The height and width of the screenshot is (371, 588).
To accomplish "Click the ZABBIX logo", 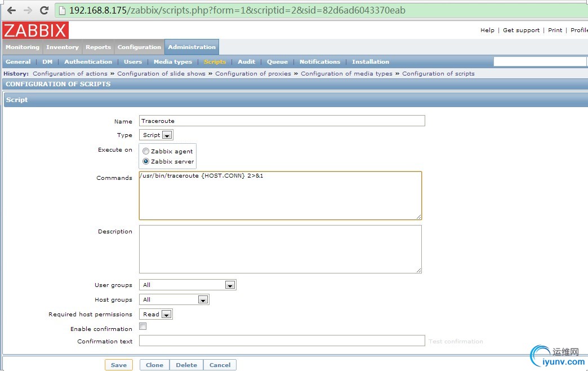I will coord(35,30).
